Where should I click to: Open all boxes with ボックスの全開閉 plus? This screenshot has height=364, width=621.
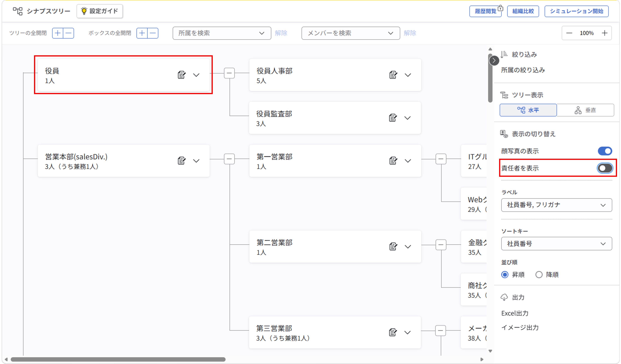[142, 33]
